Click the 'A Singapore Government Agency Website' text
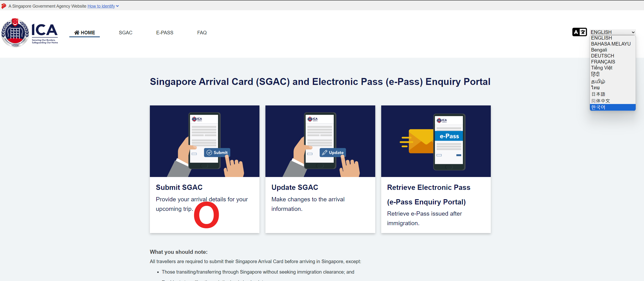This screenshot has width=644, height=281. [47, 6]
